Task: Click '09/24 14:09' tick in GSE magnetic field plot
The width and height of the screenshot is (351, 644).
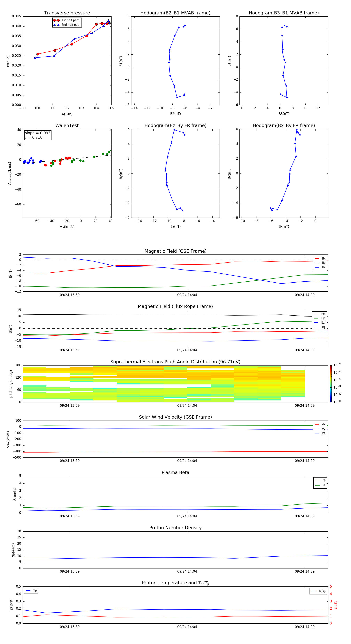Action: click(x=305, y=295)
